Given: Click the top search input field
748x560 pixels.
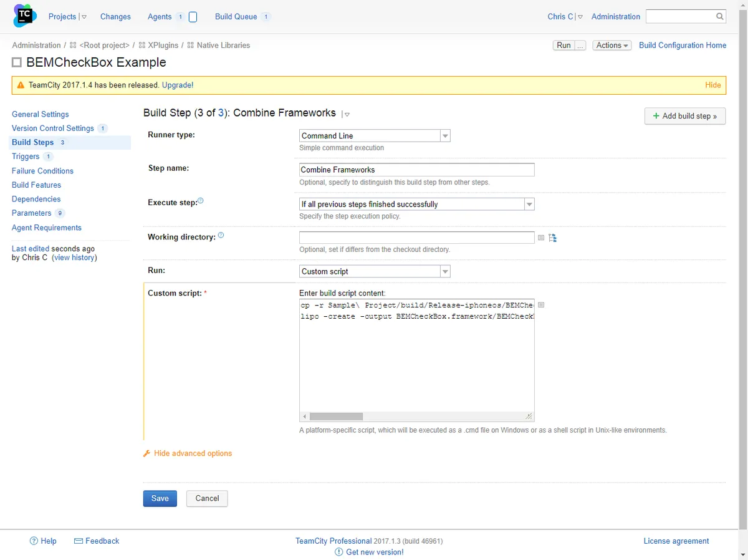Looking at the screenshot, I should pos(680,17).
